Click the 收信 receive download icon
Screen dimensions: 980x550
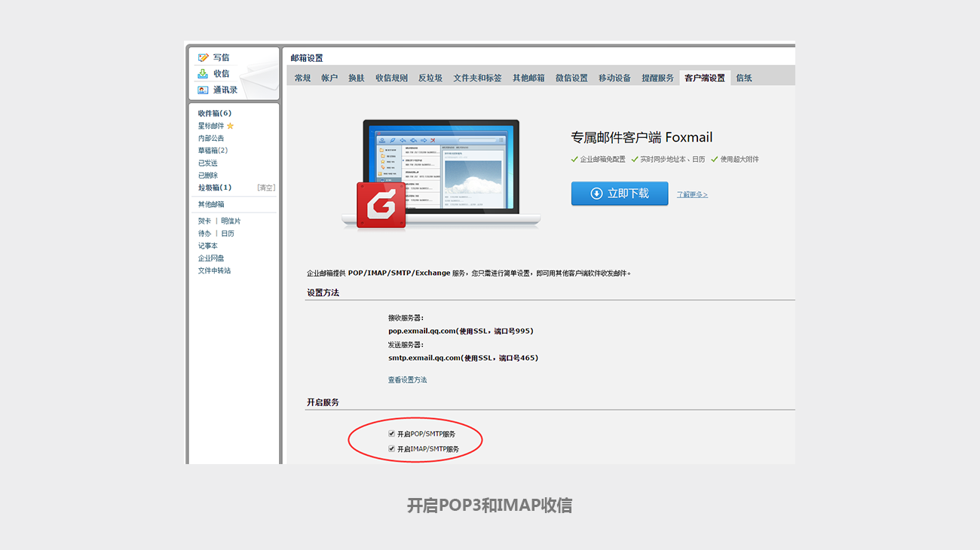click(203, 74)
